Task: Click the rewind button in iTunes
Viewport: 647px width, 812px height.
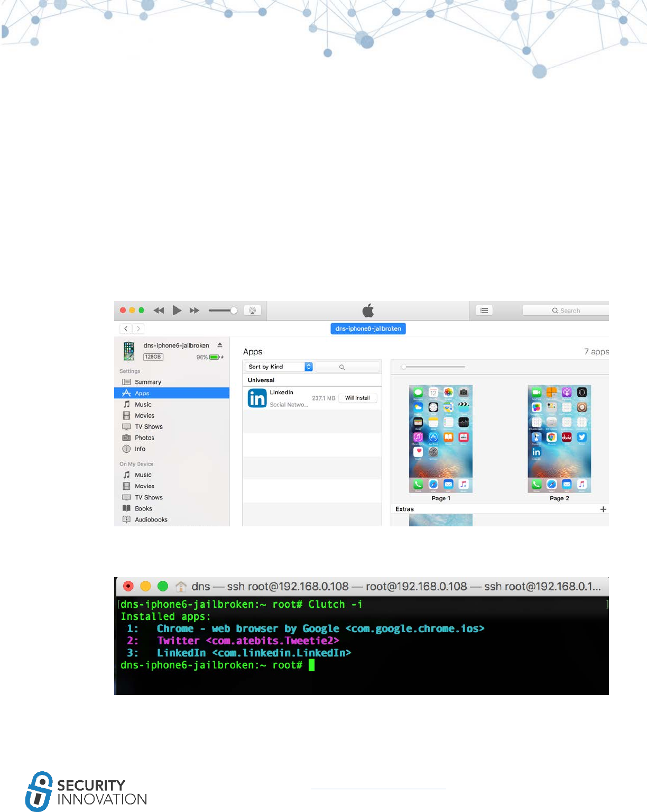Action: point(159,311)
